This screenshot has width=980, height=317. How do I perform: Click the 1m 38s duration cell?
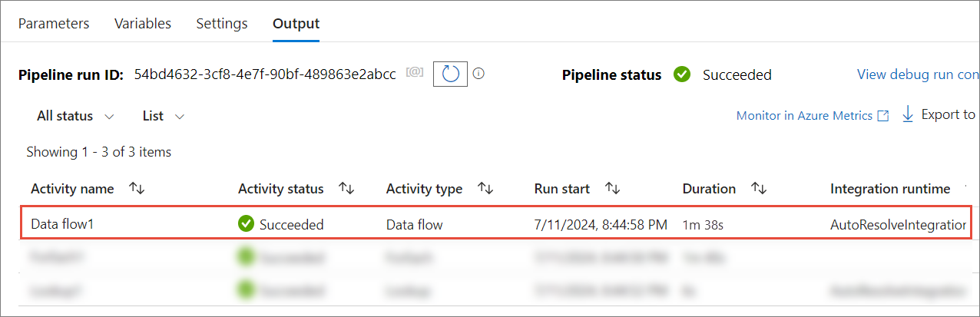coord(701,225)
